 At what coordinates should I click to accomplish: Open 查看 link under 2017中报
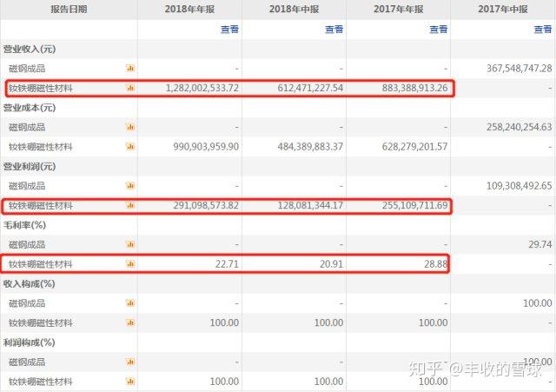[542, 29]
